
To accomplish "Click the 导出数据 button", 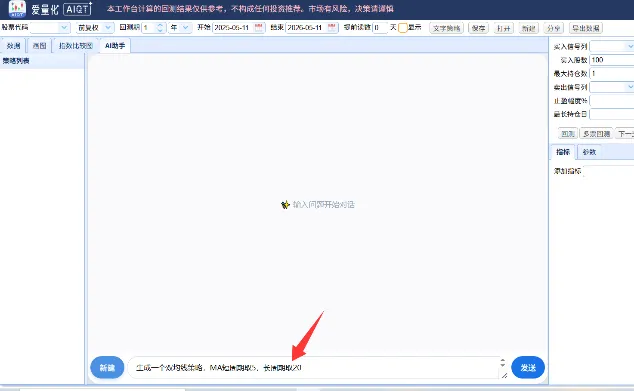I will (x=586, y=28).
